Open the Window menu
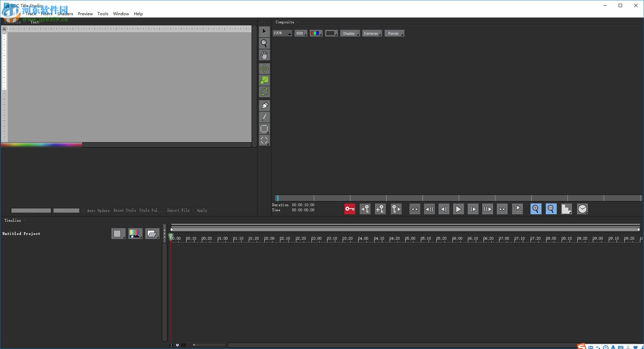This screenshot has height=349, width=644. 121,14
